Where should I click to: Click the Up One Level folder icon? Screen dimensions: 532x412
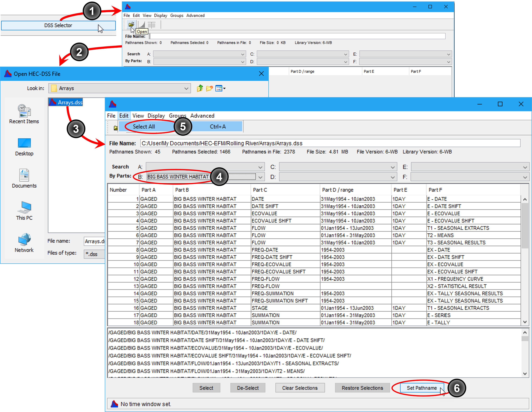coord(200,88)
